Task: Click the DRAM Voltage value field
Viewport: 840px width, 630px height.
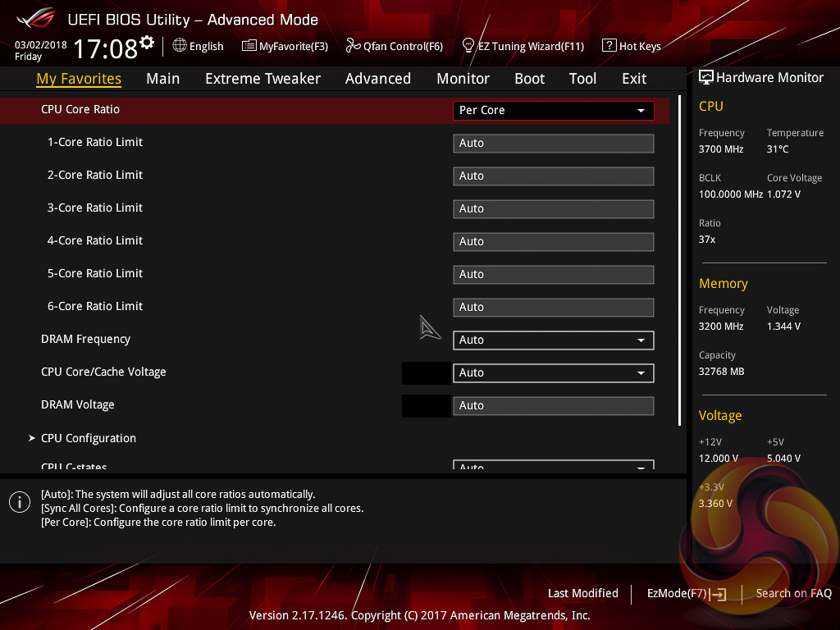Action: click(554, 405)
